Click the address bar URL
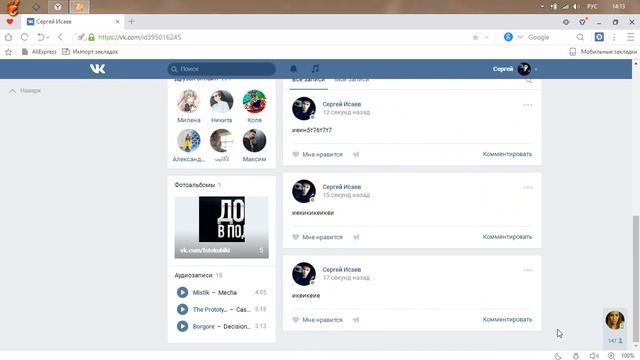Screen dimensions: 640x360 point(140,37)
